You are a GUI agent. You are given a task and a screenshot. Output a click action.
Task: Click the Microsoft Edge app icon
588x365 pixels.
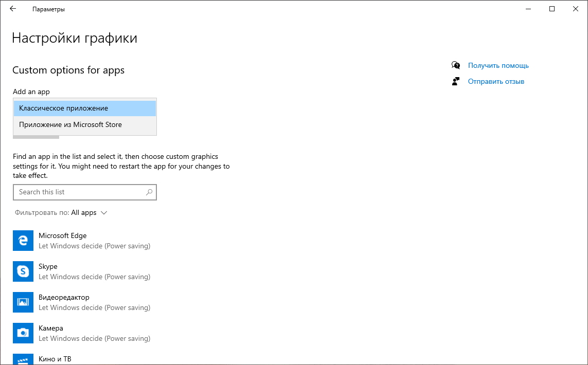pyautogui.click(x=23, y=241)
